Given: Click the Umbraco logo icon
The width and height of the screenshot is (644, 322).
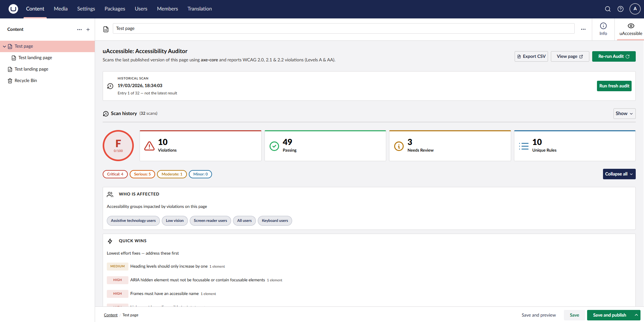Looking at the screenshot, I should [x=13, y=9].
